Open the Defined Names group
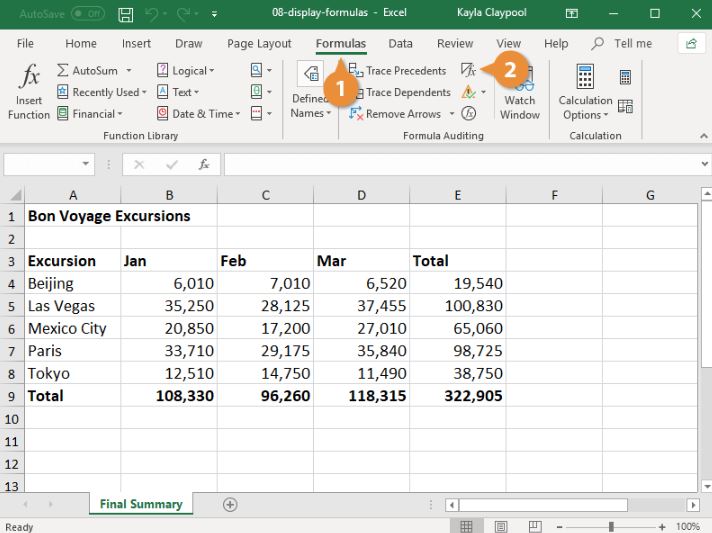Viewport: 712px width, 533px height. (311, 92)
